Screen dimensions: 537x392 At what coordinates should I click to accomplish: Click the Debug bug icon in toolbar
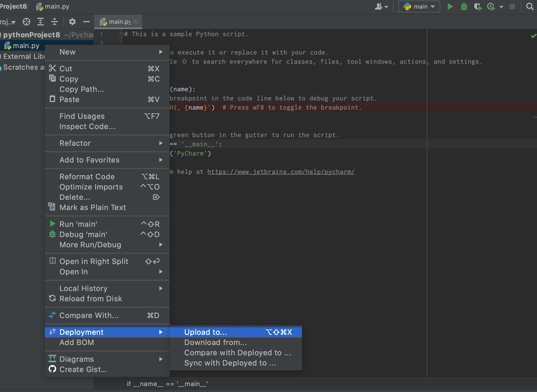pyautogui.click(x=464, y=6)
